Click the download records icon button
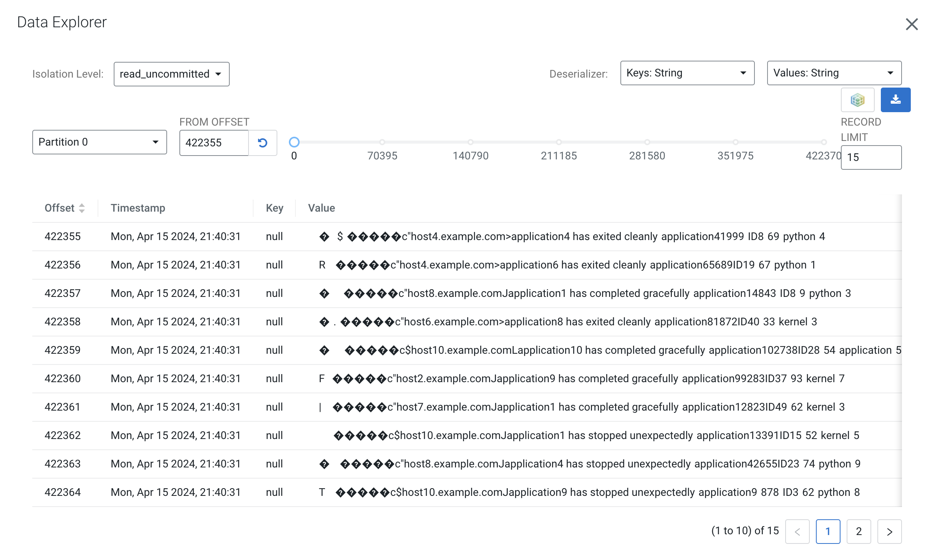The height and width of the screenshot is (560, 935). [895, 100]
